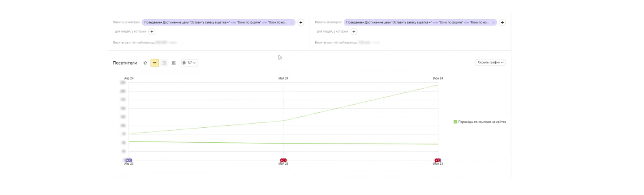This screenshot has width=644, height=195.
Task: Remove left segment behavior filter
Action: pos(292,23)
